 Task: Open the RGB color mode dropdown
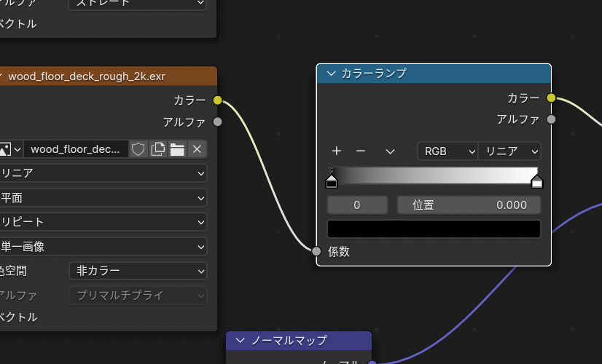(446, 151)
